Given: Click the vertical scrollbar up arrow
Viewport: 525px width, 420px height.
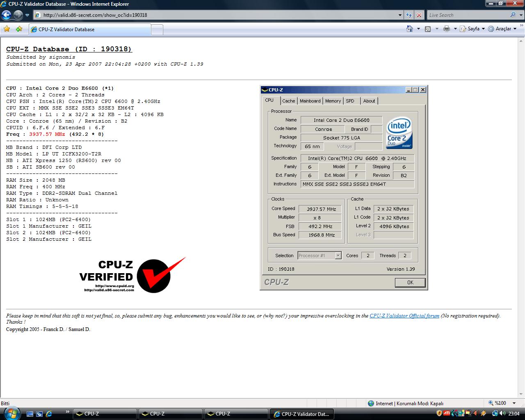Looking at the screenshot, I should 521,41.
